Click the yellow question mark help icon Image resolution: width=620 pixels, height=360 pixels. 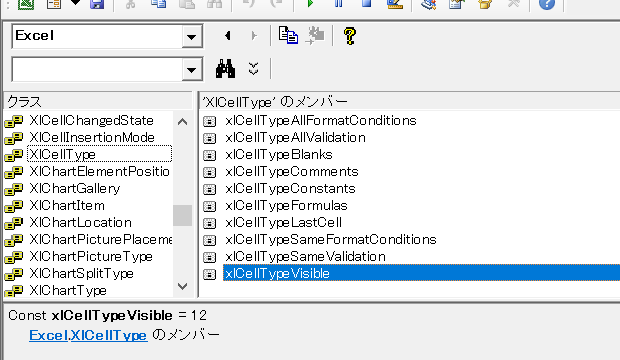[350, 36]
